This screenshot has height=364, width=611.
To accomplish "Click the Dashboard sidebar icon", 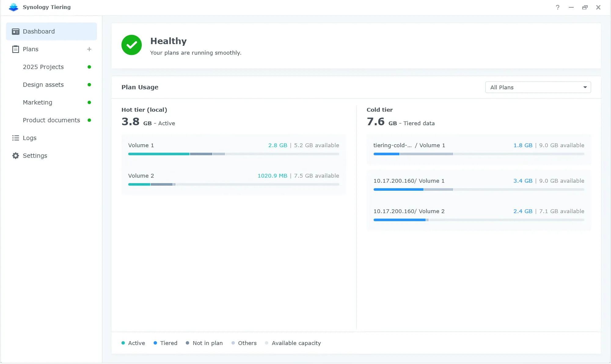I will coord(16,31).
